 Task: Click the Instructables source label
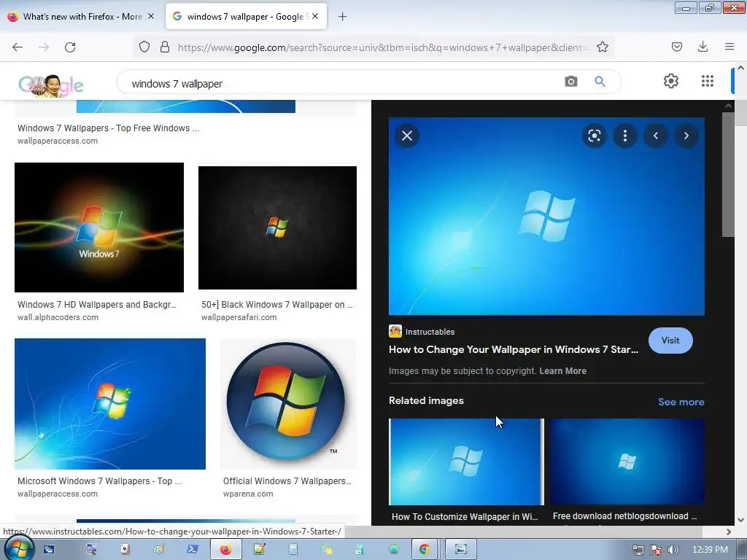(430, 332)
